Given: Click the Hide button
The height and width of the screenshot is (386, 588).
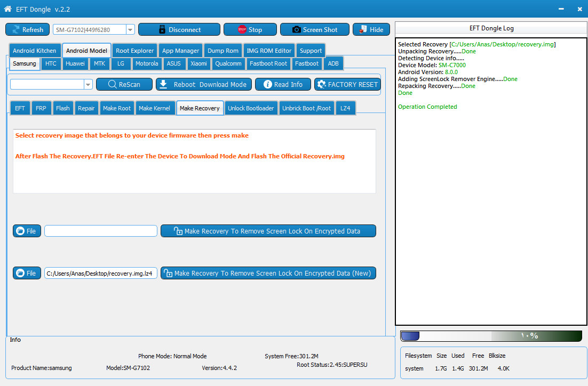Looking at the screenshot, I should 371,30.
